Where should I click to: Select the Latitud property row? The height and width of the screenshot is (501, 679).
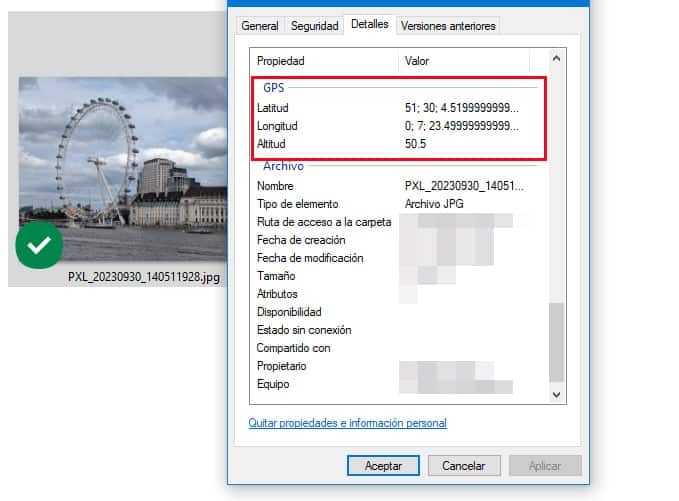(398, 108)
